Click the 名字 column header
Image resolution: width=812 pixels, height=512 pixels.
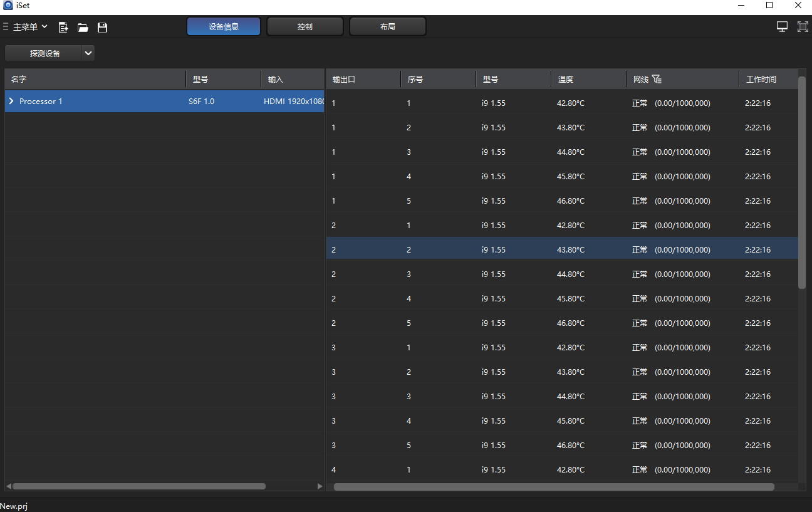95,79
